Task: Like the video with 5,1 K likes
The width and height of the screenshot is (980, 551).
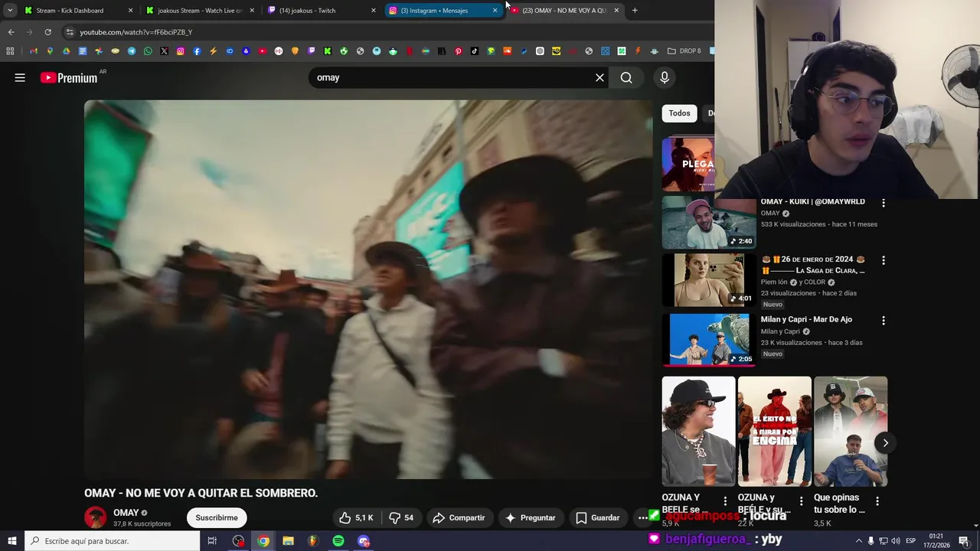Action: point(357,518)
